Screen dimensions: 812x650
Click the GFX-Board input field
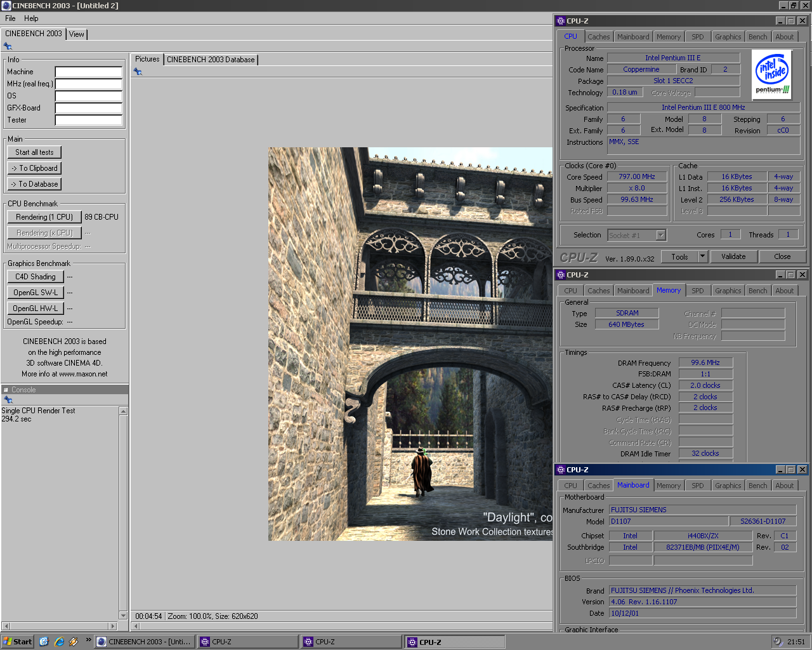pyautogui.click(x=89, y=108)
